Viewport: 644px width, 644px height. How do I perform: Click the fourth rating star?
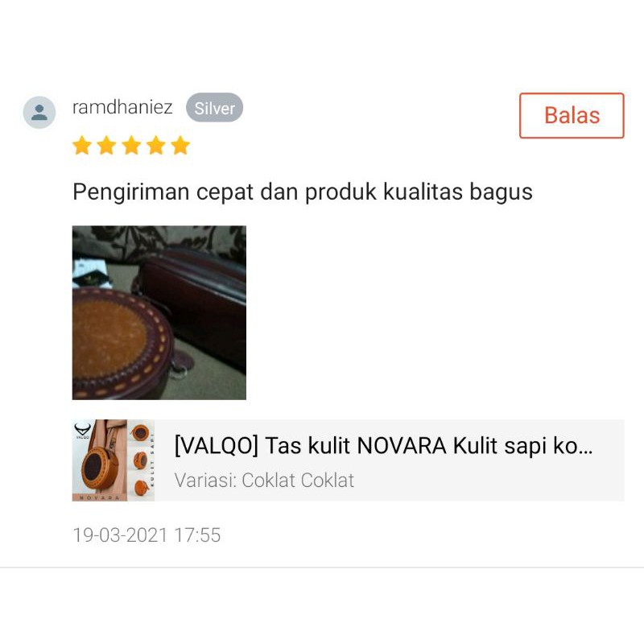click(156, 146)
